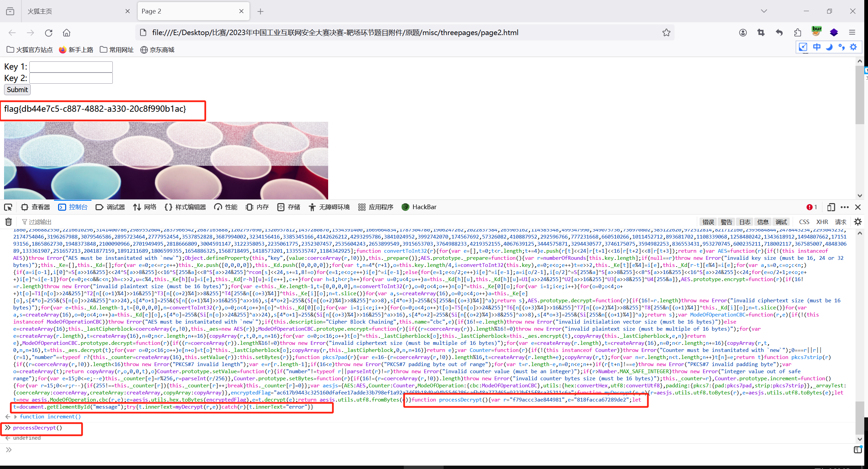Screen dimensions: 868x469
Task: Toggle the 警告 warnings filter
Action: coord(726,222)
